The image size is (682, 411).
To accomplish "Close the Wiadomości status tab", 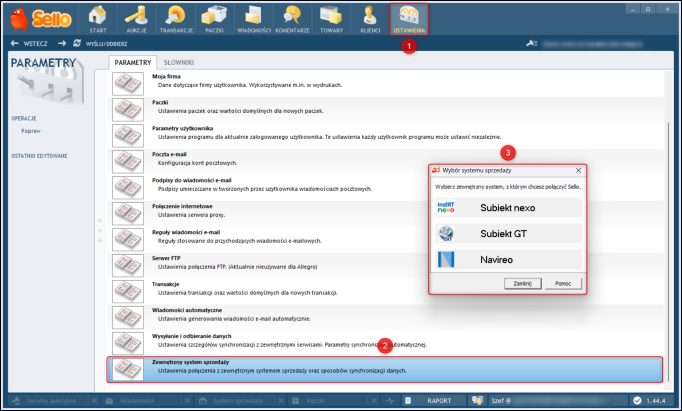I will (x=187, y=401).
